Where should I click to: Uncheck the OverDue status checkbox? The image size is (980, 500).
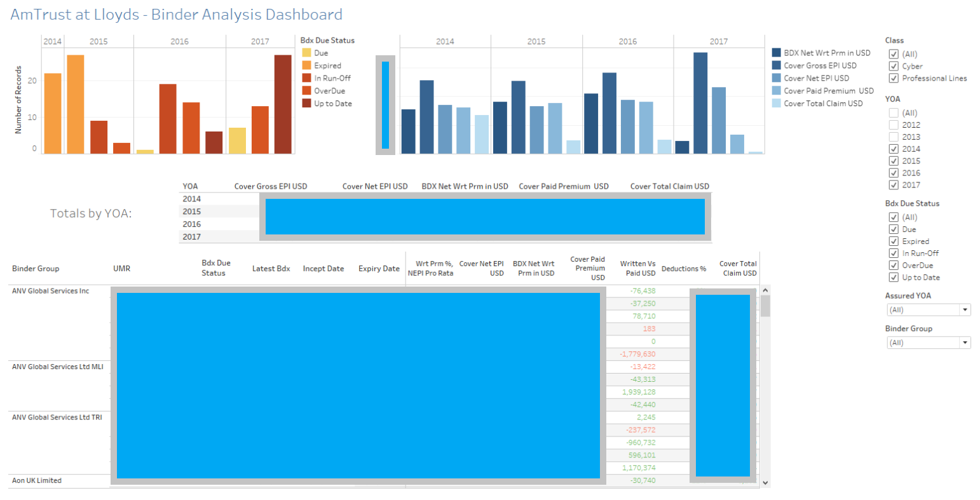coord(894,266)
